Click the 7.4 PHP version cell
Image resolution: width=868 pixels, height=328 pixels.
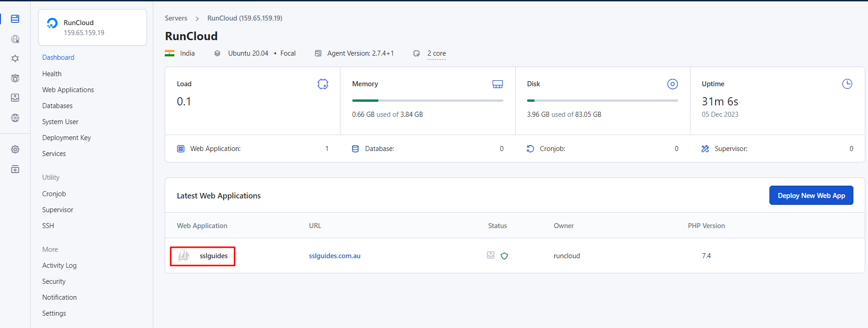click(706, 256)
